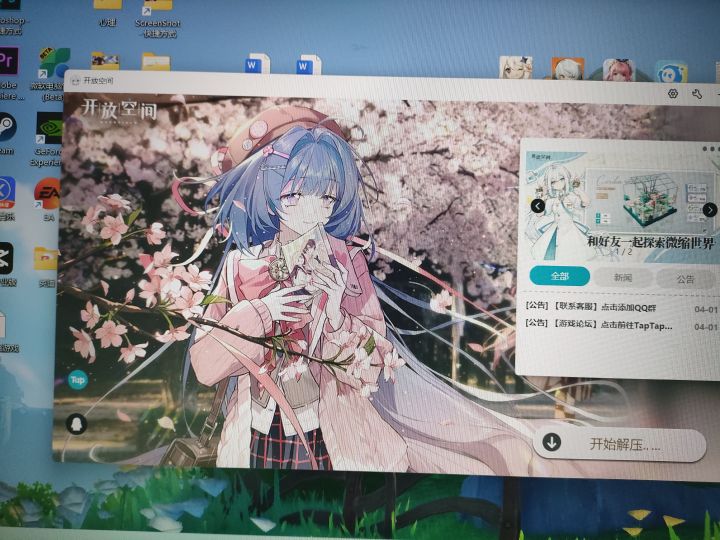Image resolution: width=720 pixels, height=540 pixels.
Task: Click the 开放空间 window title bar icon
Action: [76, 81]
